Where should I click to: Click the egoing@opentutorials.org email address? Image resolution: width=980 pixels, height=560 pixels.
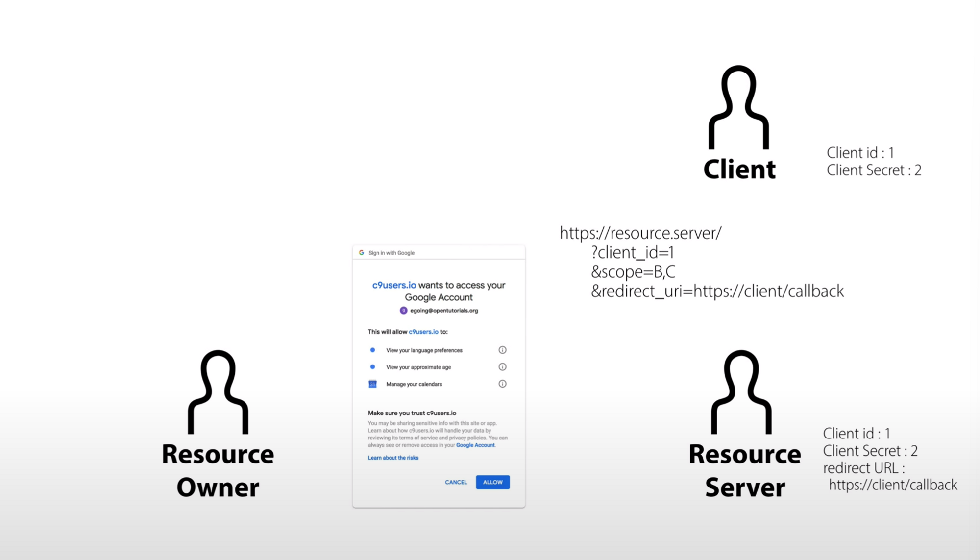[x=444, y=311]
